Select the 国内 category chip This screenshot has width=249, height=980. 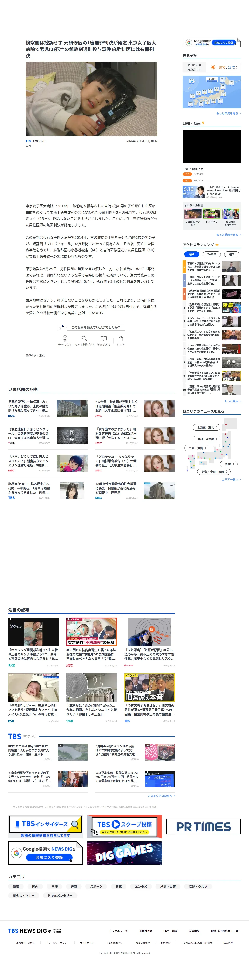click(35, 886)
